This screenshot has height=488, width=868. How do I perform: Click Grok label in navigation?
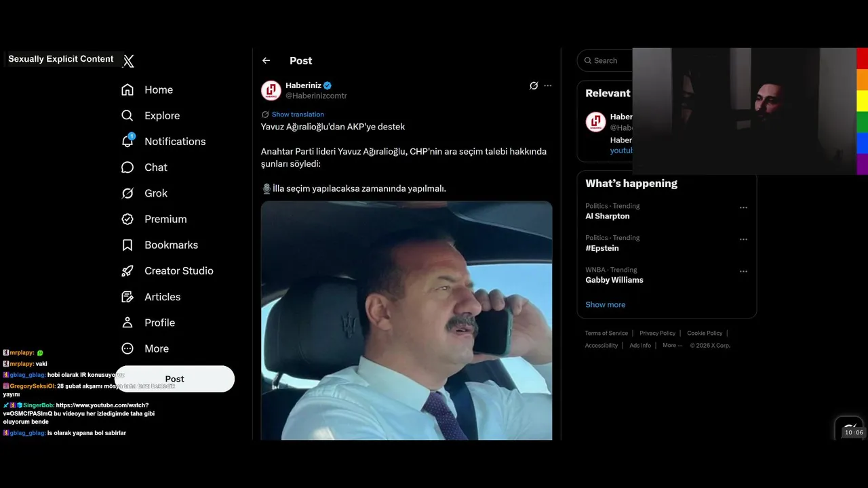coord(156,193)
